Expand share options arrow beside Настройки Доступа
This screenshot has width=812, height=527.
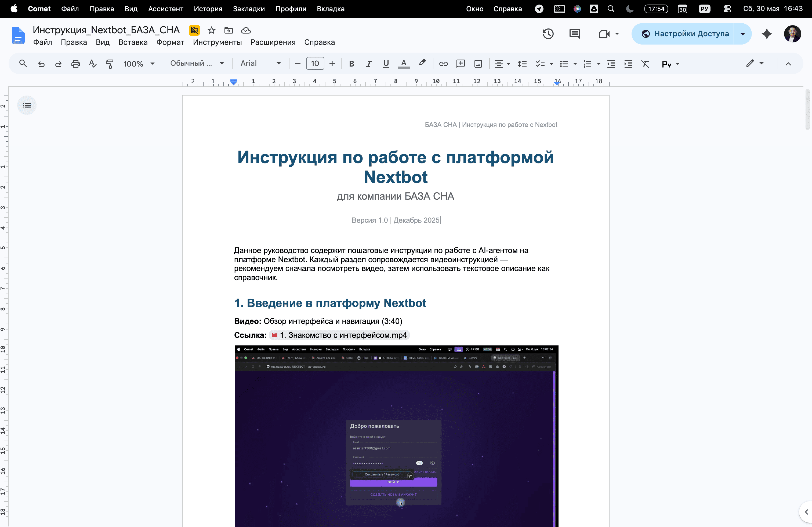coord(743,34)
